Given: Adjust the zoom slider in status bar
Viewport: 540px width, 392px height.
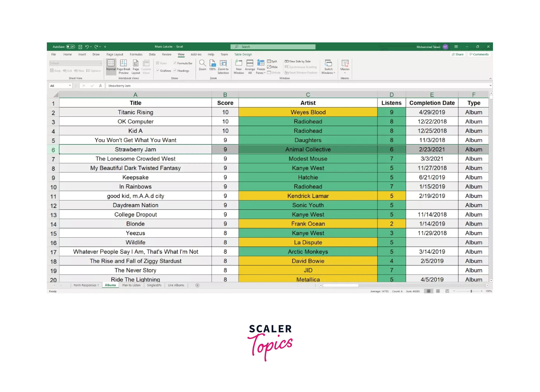Looking at the screenshot, I should coord(471,291).
